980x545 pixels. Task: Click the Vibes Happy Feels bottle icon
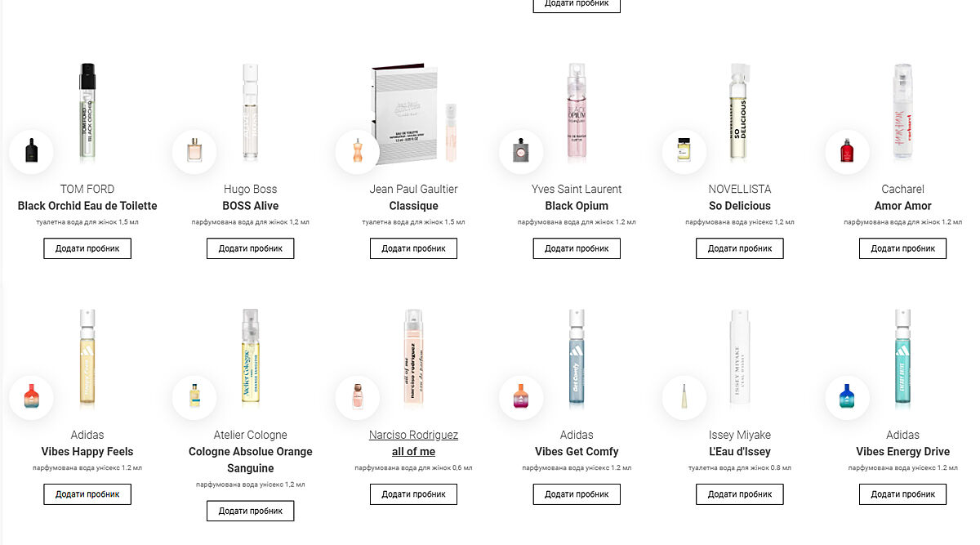click(31, 397)
